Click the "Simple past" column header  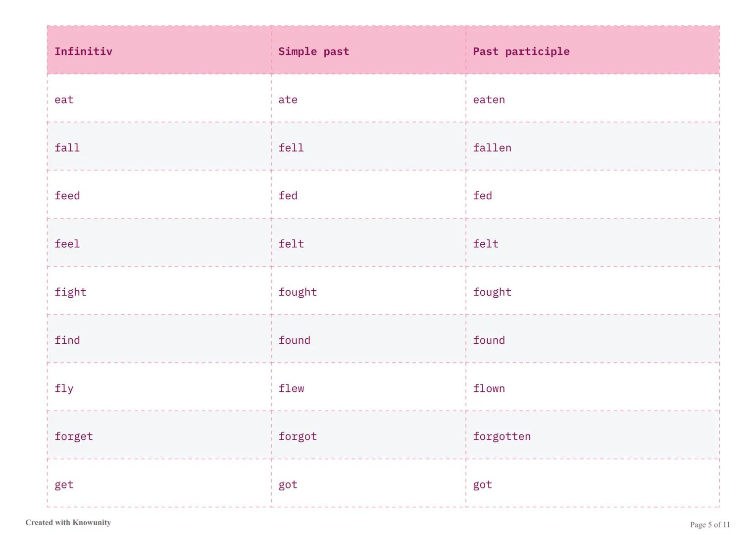[x=313, y=52]
